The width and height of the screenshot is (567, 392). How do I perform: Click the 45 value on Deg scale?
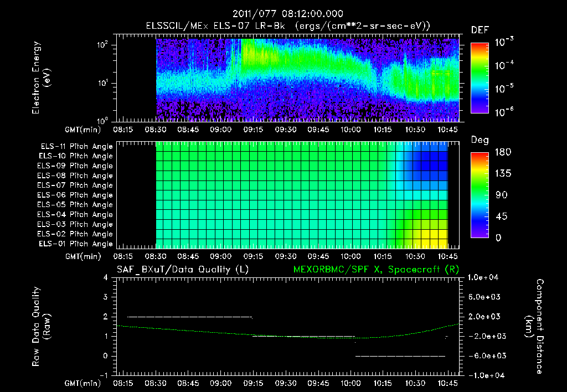click(x=502, y=216)
